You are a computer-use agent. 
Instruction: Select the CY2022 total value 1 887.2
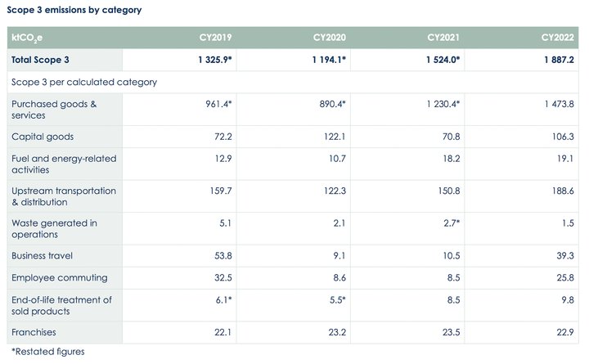point(556,60)
